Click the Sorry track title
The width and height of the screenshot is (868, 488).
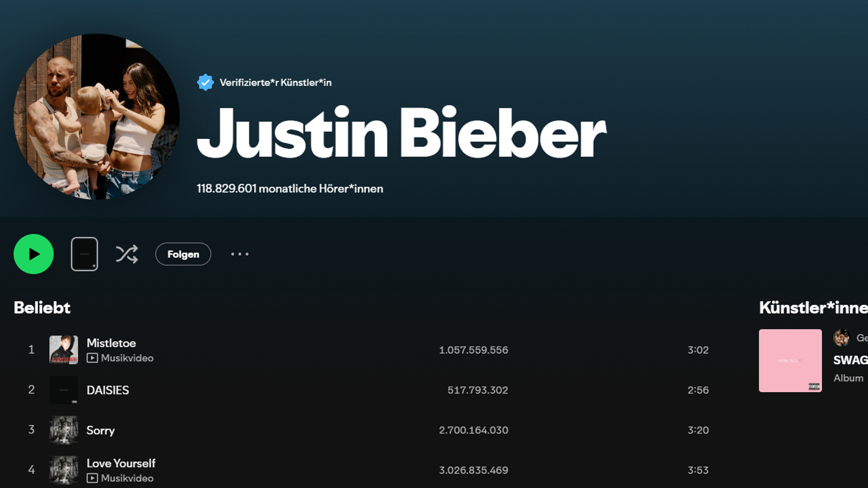tap(100, 430)
